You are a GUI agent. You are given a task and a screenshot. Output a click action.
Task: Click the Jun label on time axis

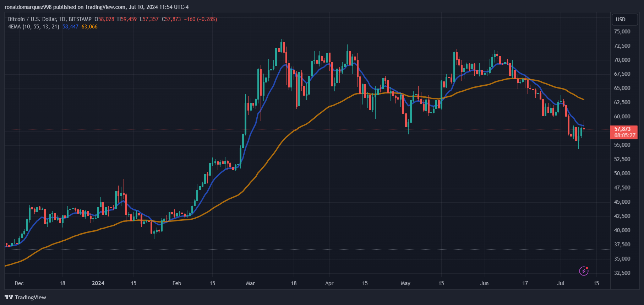484,283
